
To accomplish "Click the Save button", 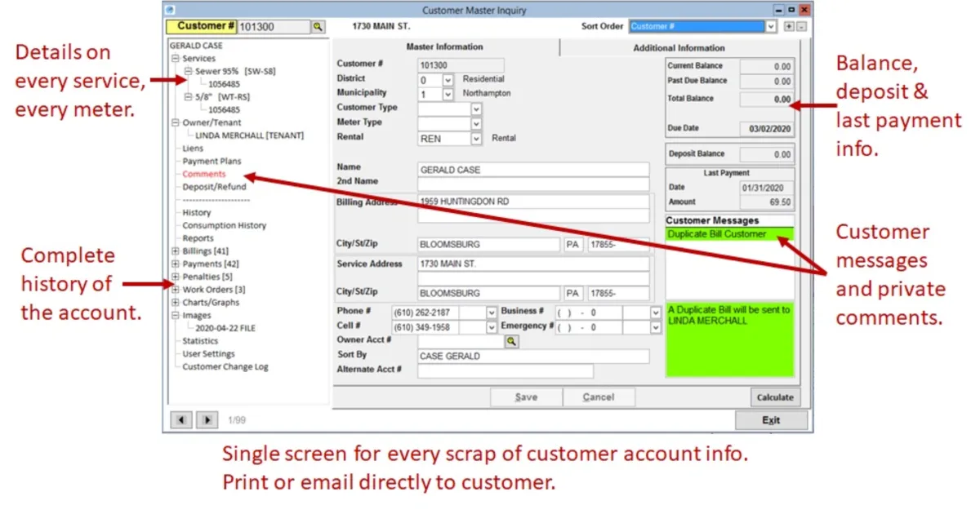I will (x=526, y=397).
